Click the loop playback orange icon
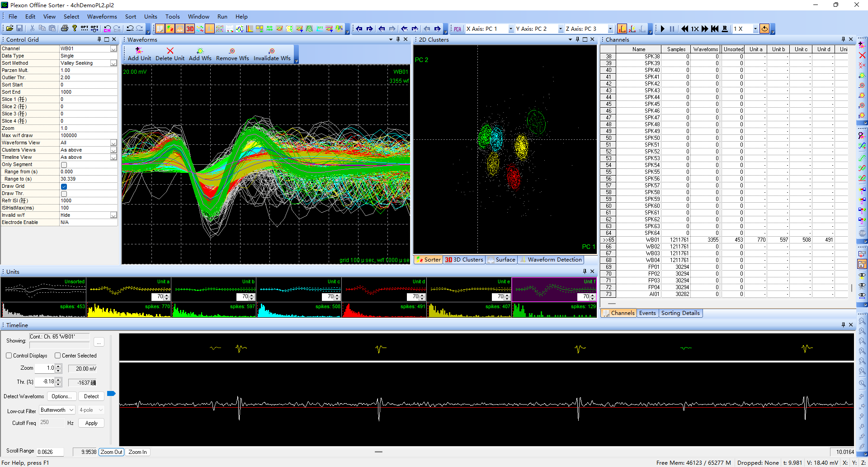Screen dimensions: 868x467 tap(764, 29)
